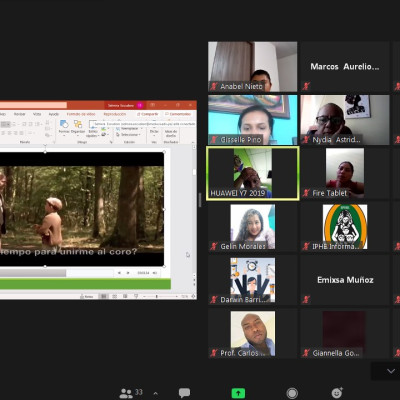This screenshot has width=400, height=400.
Task: Click the Compartir share icon in PowerPoint
Action: point(148,114)
